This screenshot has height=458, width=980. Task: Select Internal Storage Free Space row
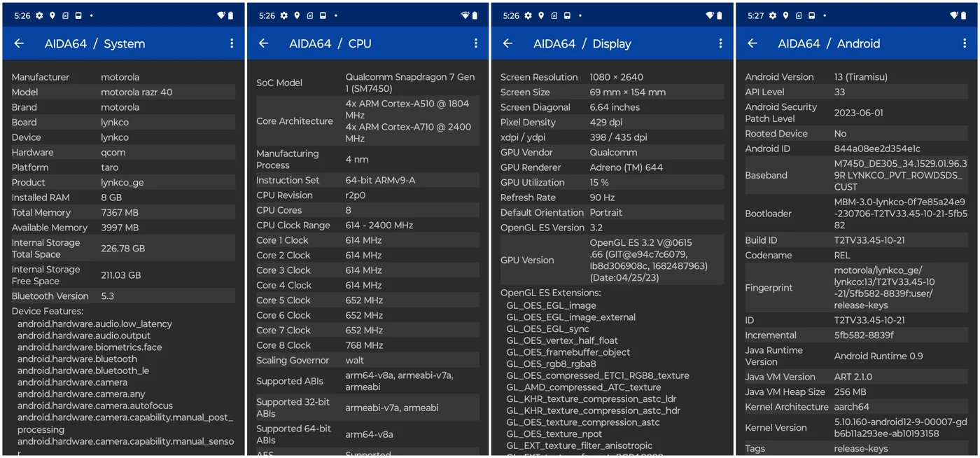click(122, 275)
